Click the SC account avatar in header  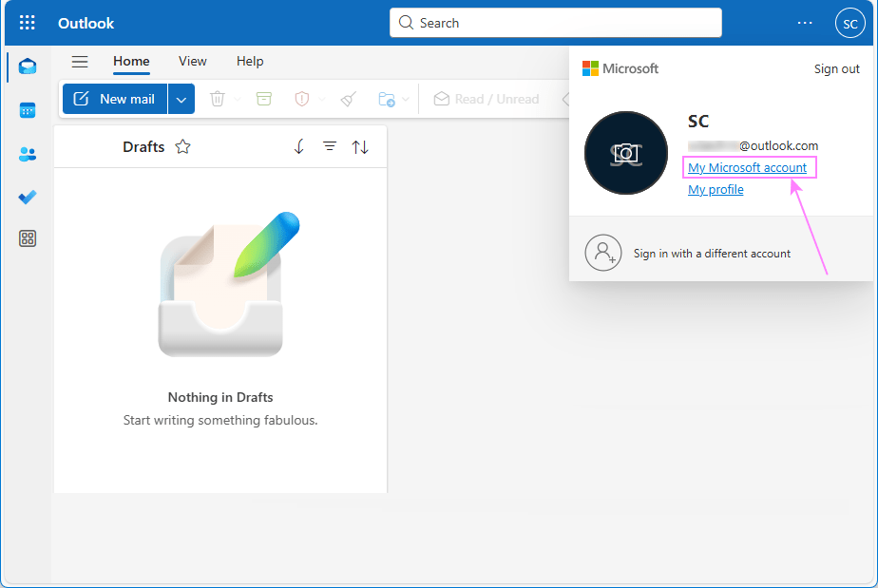[850, 24]
